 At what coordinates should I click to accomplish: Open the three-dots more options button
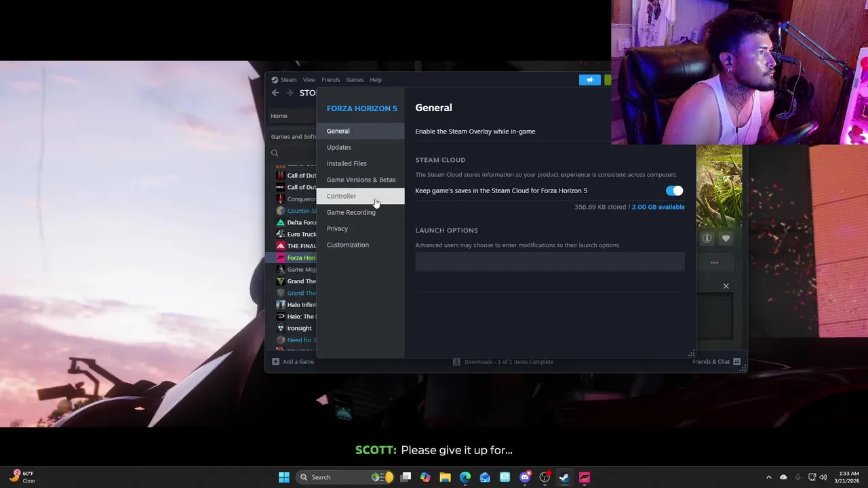[x=714, y=262]
